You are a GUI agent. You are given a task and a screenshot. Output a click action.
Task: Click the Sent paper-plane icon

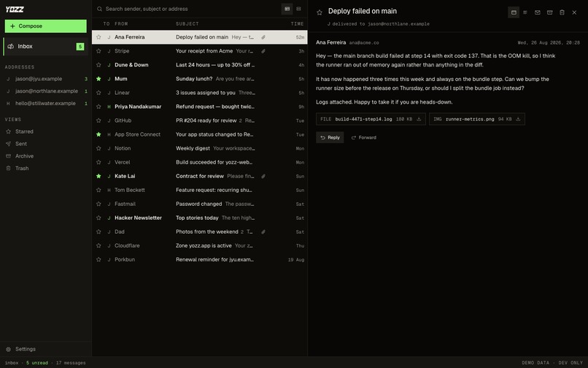(8, 144)
